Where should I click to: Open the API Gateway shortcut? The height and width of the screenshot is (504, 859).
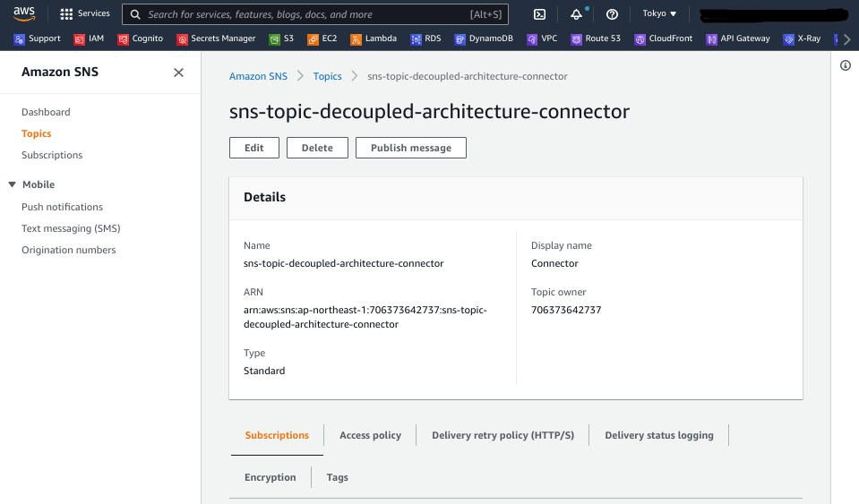click(738, 38)
